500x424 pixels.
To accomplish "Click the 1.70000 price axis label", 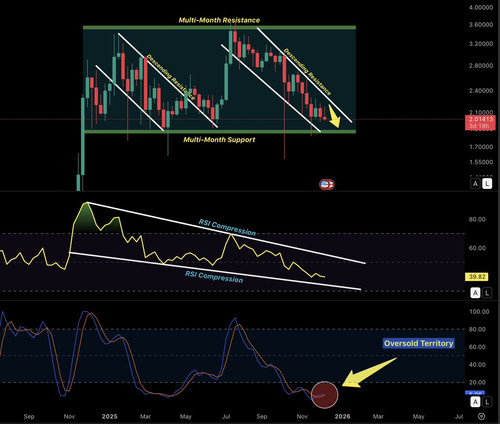I will coord(481,147).
